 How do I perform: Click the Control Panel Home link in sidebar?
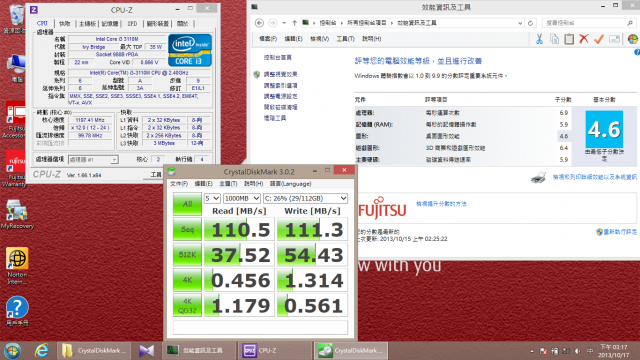[278, 58]
